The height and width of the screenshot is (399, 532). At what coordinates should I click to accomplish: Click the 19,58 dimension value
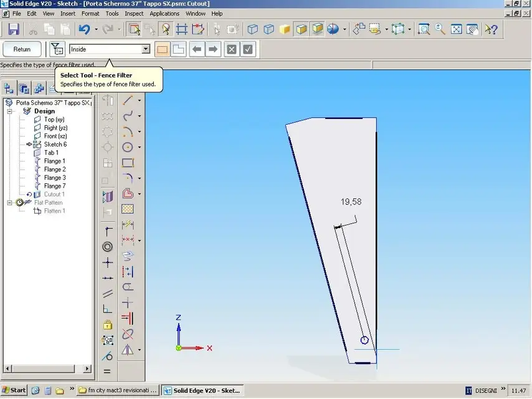pyautogui.click(x=351, y=202)
